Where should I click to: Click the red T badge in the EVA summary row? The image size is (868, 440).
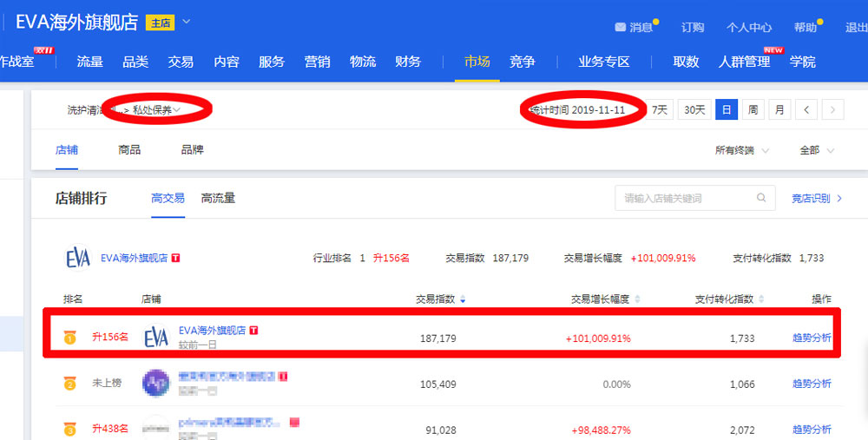pyautogui.click(x=175, y=258)
